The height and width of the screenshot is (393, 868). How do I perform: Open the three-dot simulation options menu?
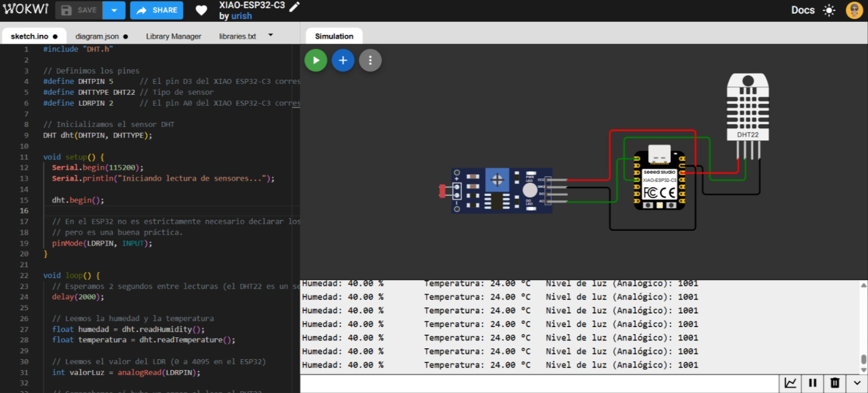370,60
